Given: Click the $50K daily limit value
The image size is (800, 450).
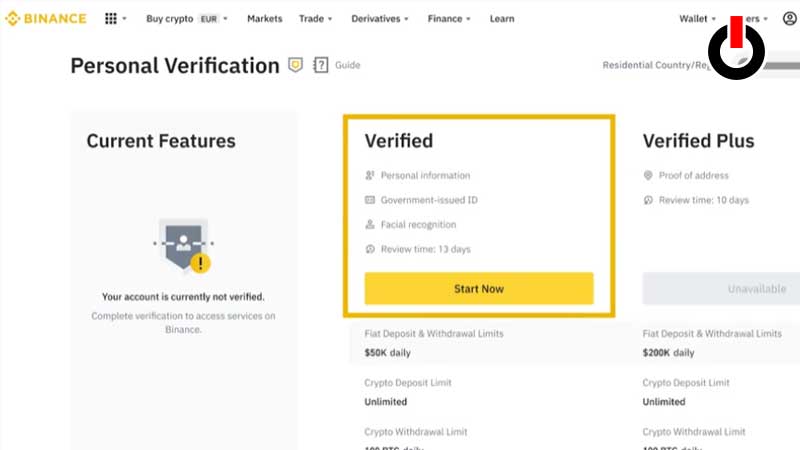Looking at the screenshot, I should click(x=387, y=353).
